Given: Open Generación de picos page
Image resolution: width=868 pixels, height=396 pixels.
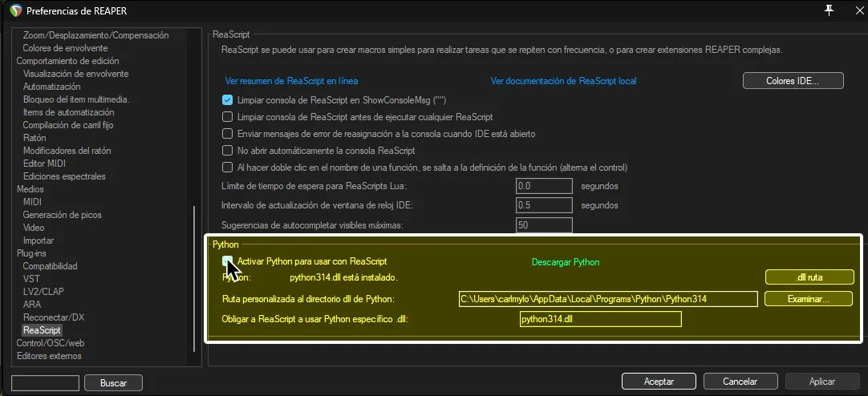Looking at the screenshot, I should coord(62,215).
